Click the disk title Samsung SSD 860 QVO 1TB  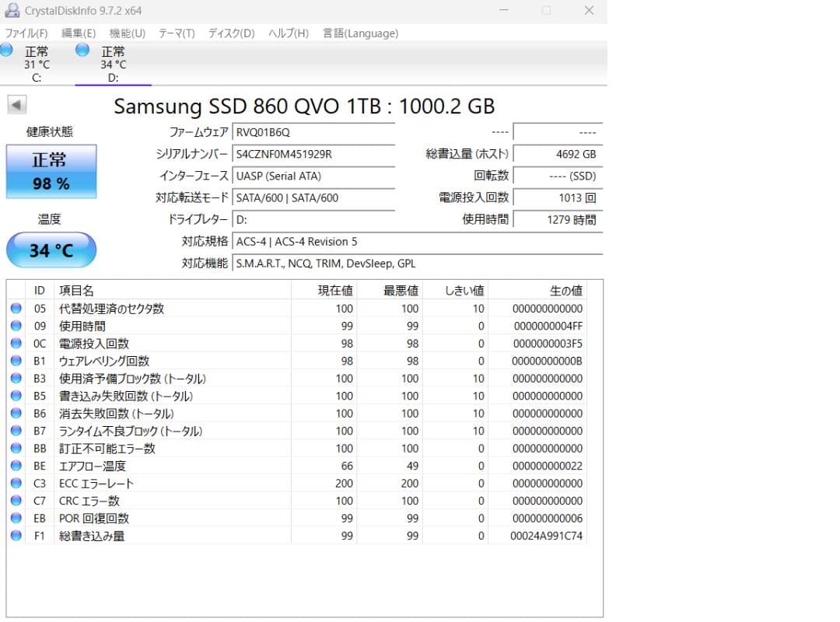click(304, 106)
